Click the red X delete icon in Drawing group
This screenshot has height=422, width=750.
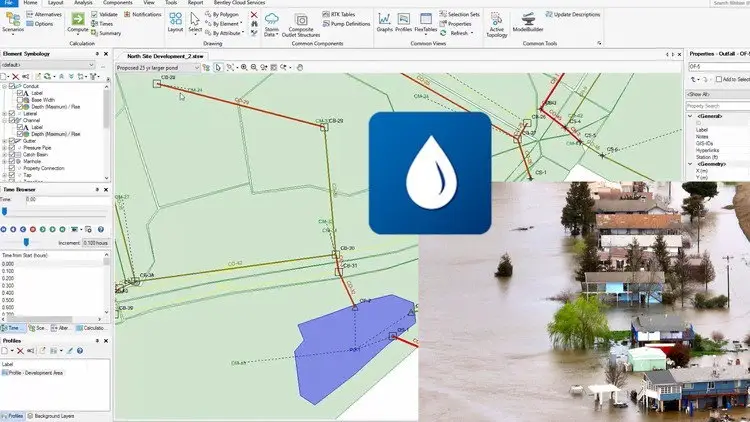(254, 15)
